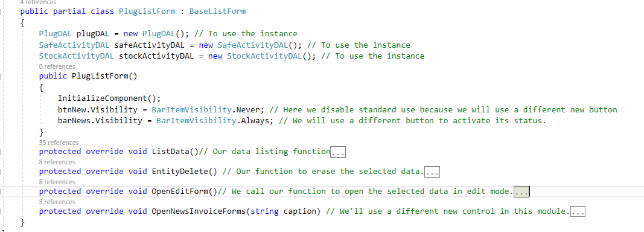Expand collapsed OpenNewsInvoiceForms method body

click(x=578, y=212)
